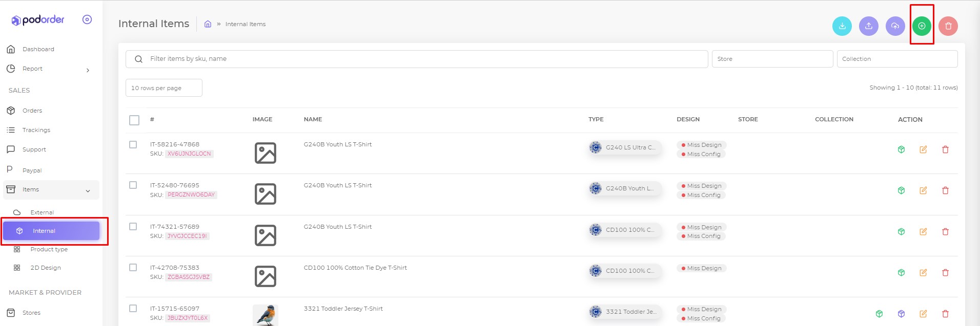Image resolution: width=980 pixels, height=326 pixels.
Task: Click the purple cloud upload button
Action: coord(895,26)
